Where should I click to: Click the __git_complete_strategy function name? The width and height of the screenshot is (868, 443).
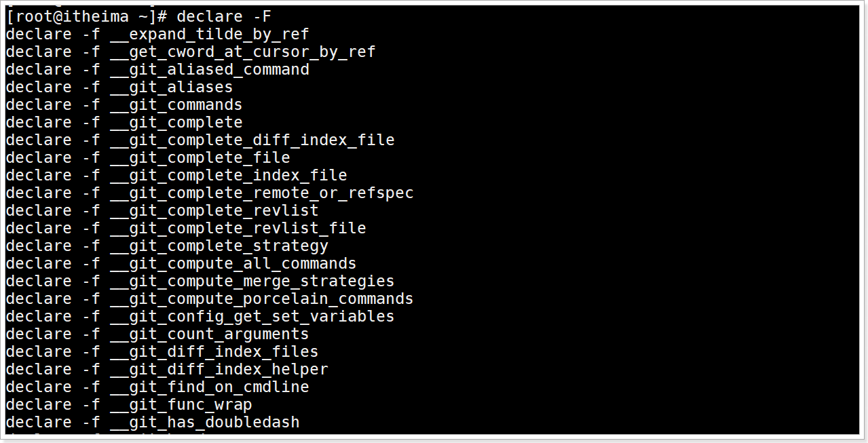click(219, 246)
